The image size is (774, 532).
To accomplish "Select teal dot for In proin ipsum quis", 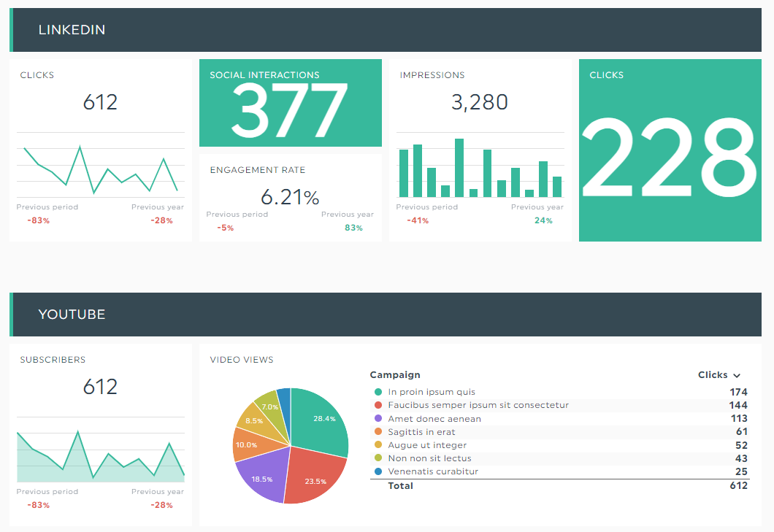I will click(x=378, y=392).
